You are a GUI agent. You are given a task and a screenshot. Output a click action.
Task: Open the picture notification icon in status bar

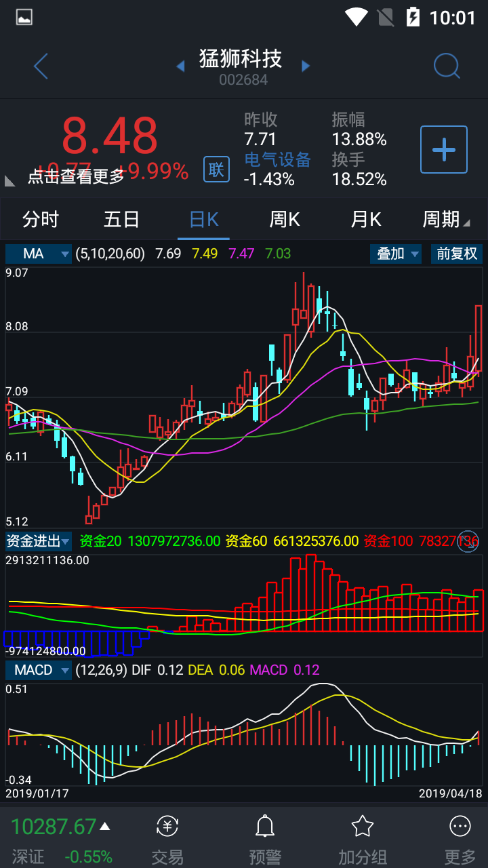24,17
